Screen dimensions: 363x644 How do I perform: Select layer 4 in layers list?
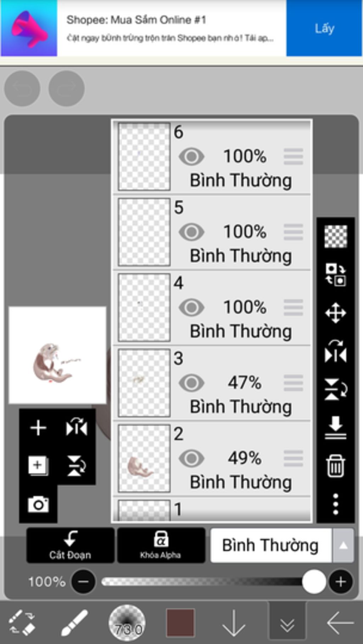(212, 307)
